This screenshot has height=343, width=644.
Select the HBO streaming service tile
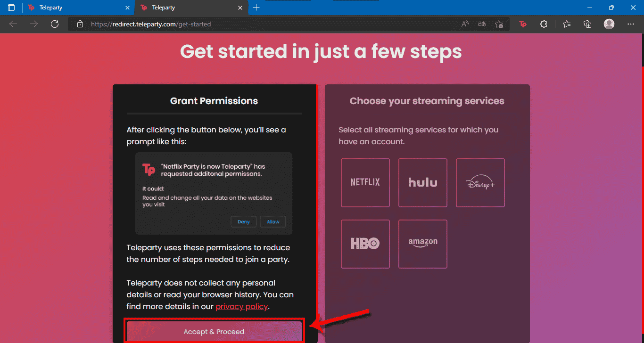pyautogui.click(x=365, y=244)
